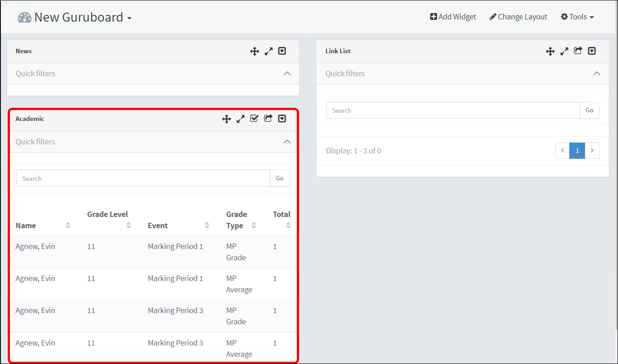618x364 pixels.
Task: Click the Academic widget title
Action: pyautogui.click(x=30, y=119)
